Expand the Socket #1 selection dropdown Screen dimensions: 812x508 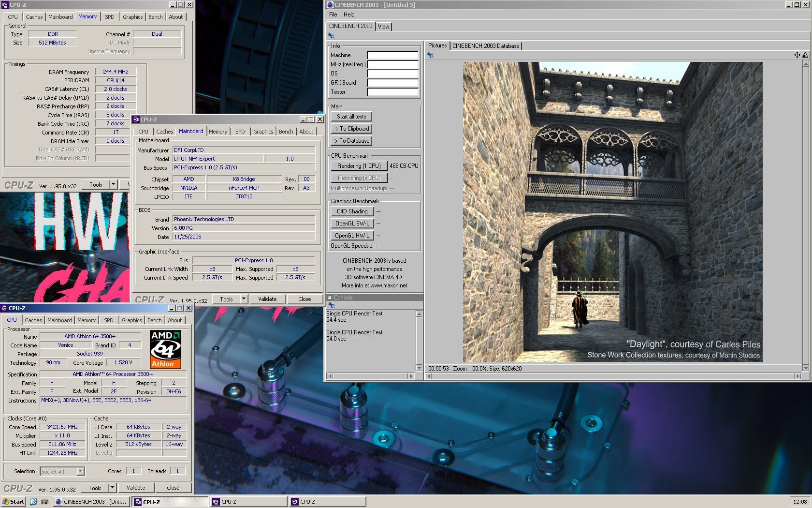point(80,471)
